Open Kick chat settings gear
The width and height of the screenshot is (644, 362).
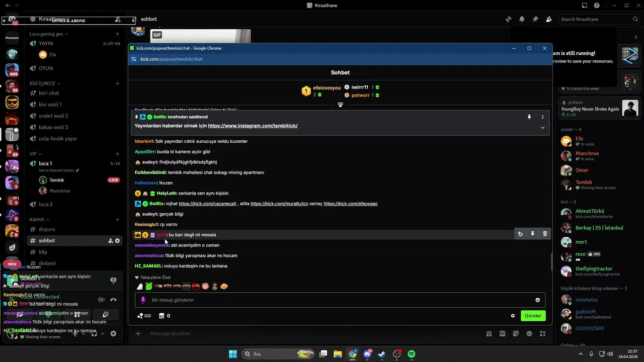[513, 316]
